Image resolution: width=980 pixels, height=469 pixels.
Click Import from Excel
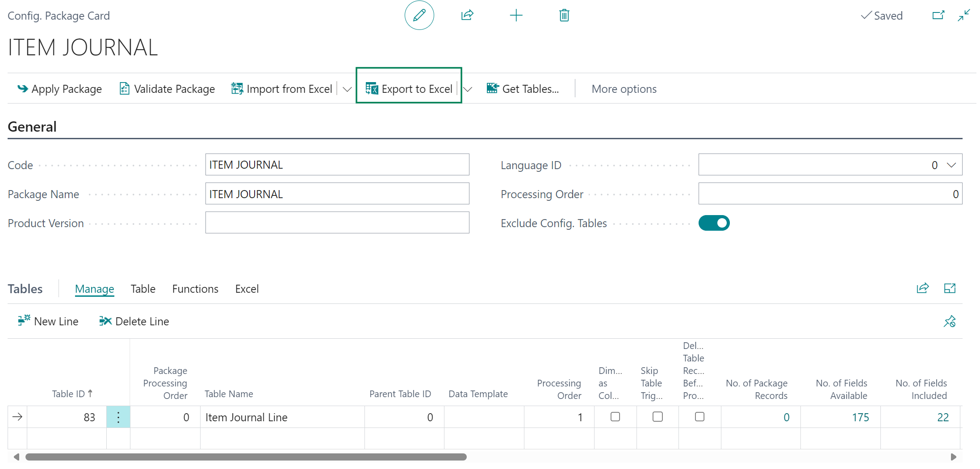(x=281, y=89)
